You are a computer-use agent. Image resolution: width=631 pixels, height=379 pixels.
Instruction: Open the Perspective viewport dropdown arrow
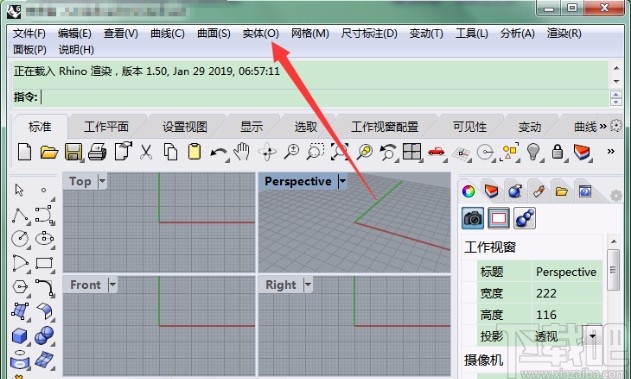click(342, 181)
